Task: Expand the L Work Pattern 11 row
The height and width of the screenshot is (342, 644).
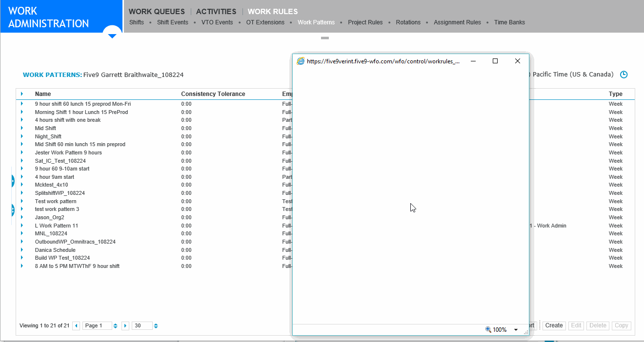Action: pyautogui.click(x=22, y=226)
